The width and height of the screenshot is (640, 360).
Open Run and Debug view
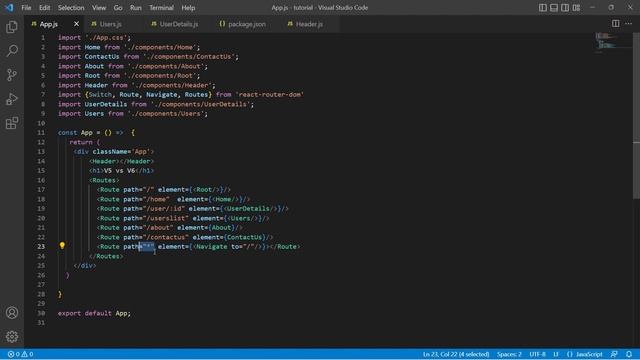pyautogui.click(x=12, y=99)
